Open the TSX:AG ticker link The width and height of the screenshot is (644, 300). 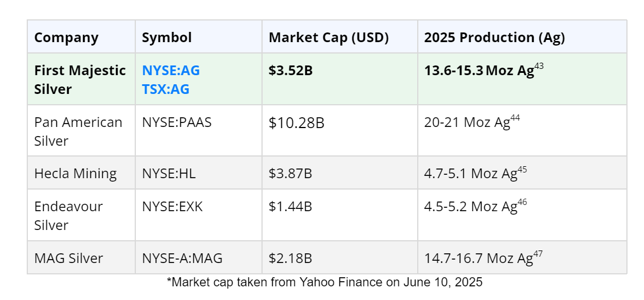tap(165, 89)
